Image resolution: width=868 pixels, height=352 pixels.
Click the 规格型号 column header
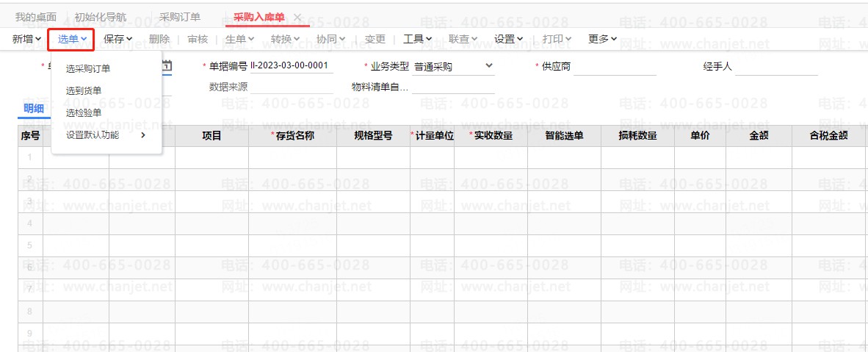tap(374, 136)
